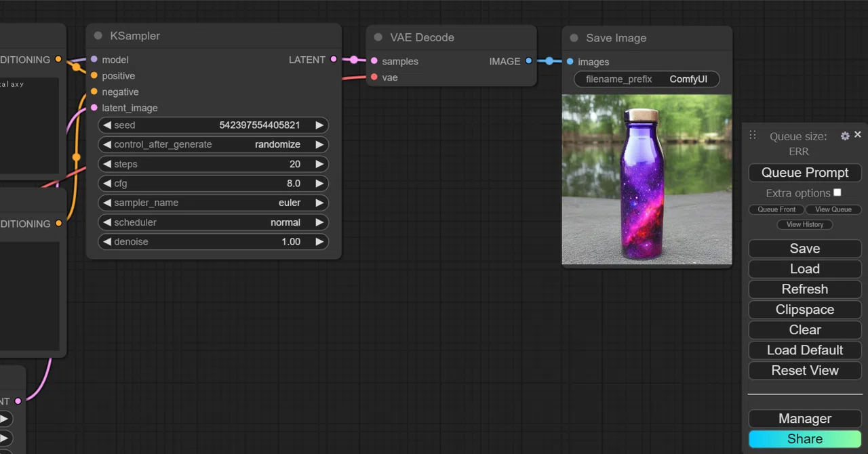Load a workflow with Load button
This screenshot has width=868, height=454.
pyautogui.click(x=805, y=269)
